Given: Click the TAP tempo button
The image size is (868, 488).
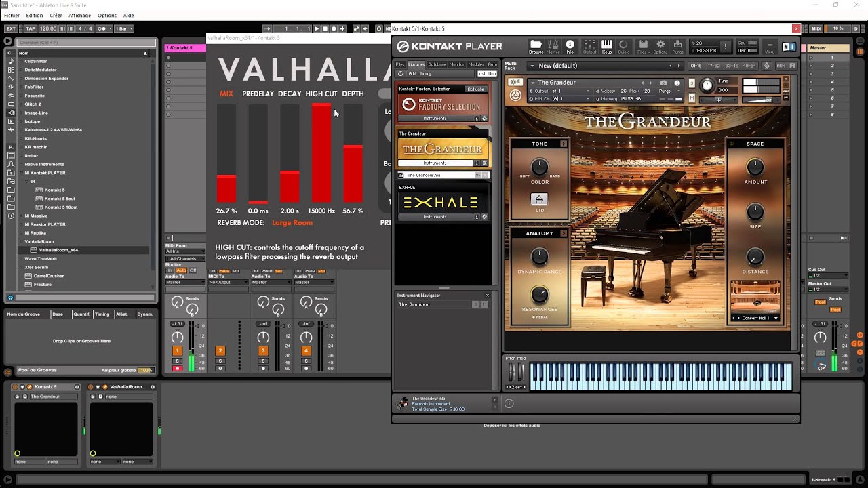Looking at the screenshot, I should [x=30, y=28].
